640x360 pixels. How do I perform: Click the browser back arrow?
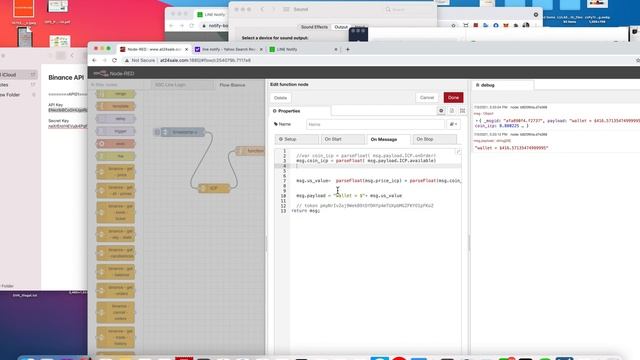[x=94, y=60]
